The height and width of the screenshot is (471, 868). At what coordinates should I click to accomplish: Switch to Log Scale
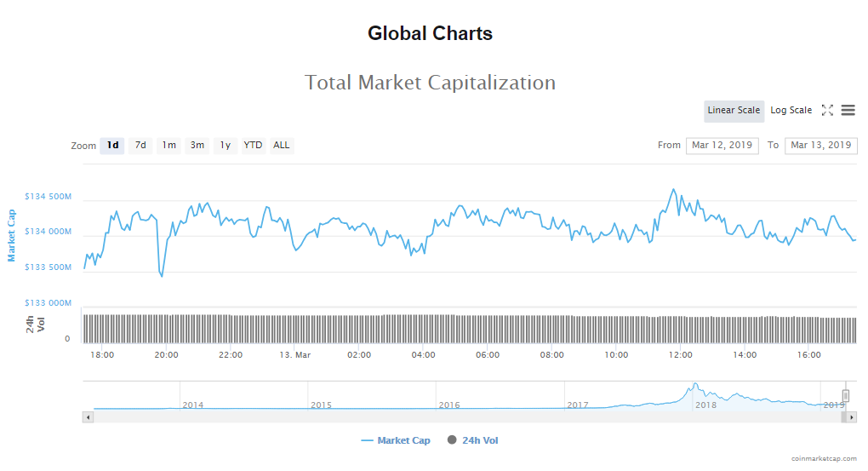point(791,111)
